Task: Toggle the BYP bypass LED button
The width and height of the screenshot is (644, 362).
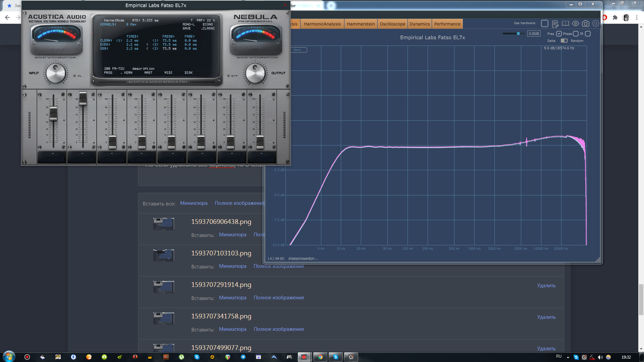Action: (x=229, y=76)
